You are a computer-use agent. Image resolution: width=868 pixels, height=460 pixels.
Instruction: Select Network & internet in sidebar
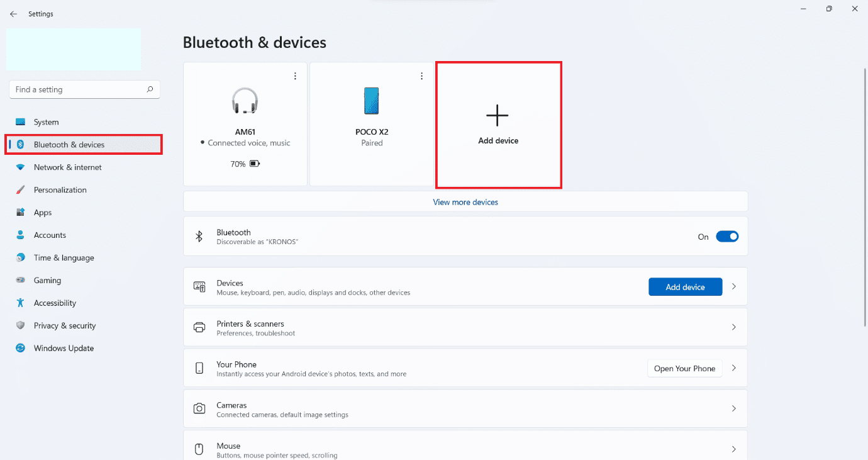point(67,167)
